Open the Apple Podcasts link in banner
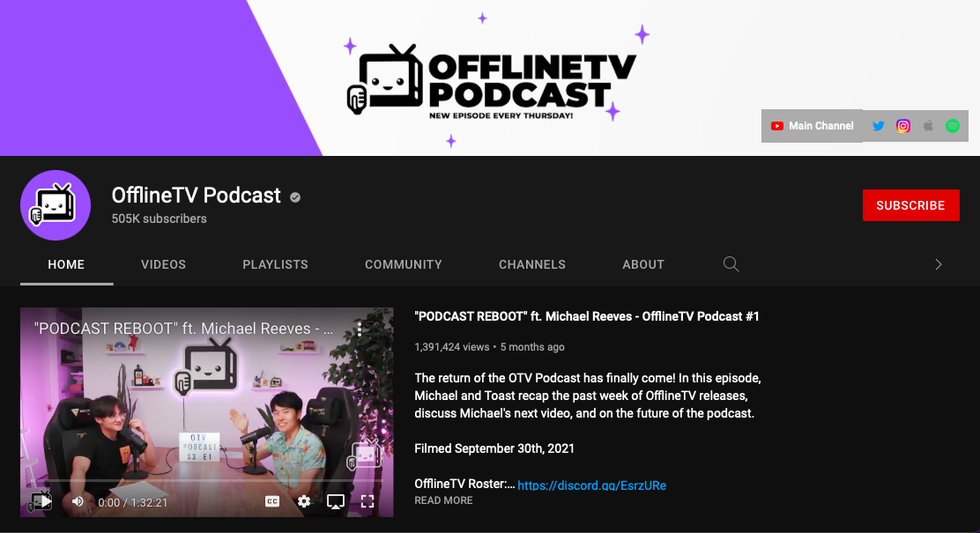This screenshot has height=533, width=980. point(928,126)
